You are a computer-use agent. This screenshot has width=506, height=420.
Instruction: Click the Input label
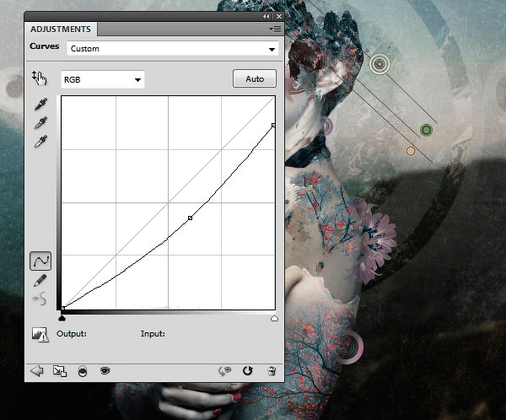(x=153, y=334)
